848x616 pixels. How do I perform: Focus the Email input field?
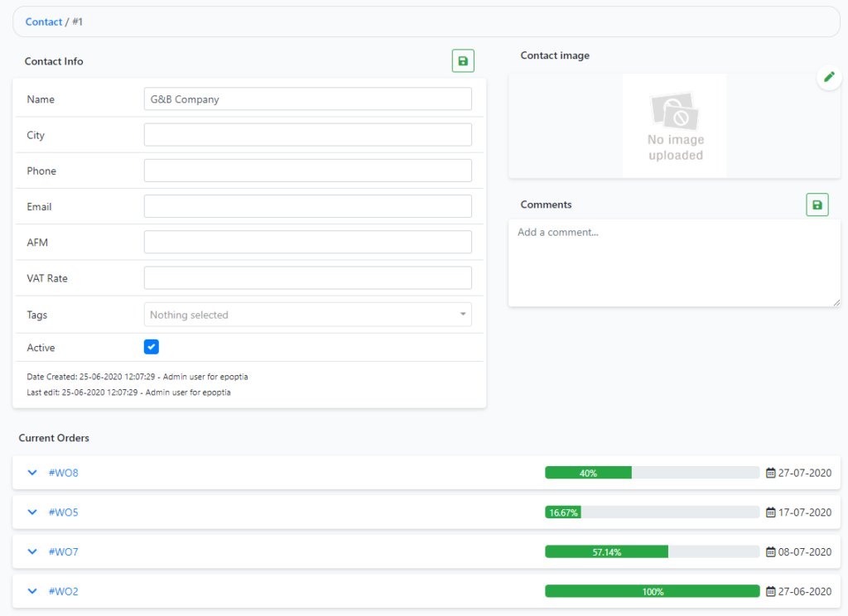[x=307, y=206]
